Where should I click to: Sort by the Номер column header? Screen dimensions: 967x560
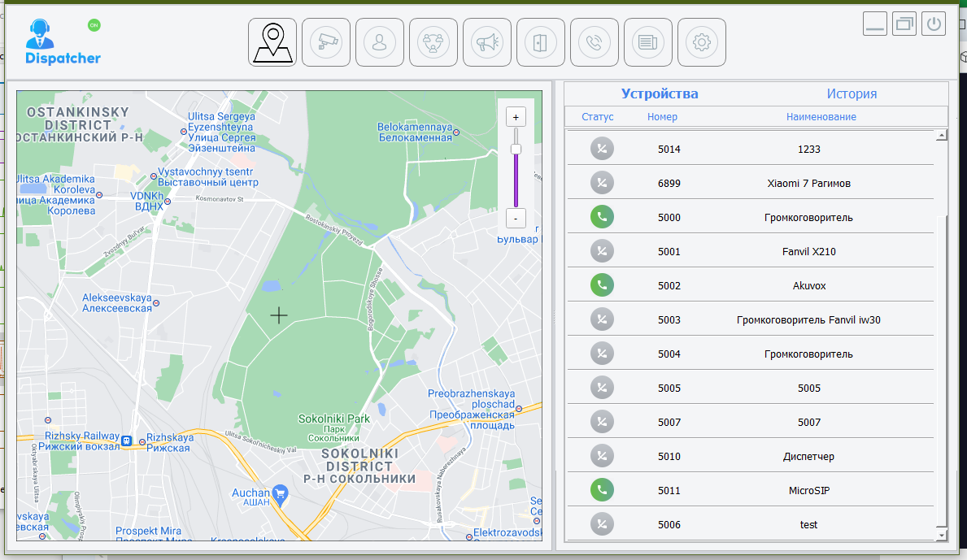tap(662, 116)
